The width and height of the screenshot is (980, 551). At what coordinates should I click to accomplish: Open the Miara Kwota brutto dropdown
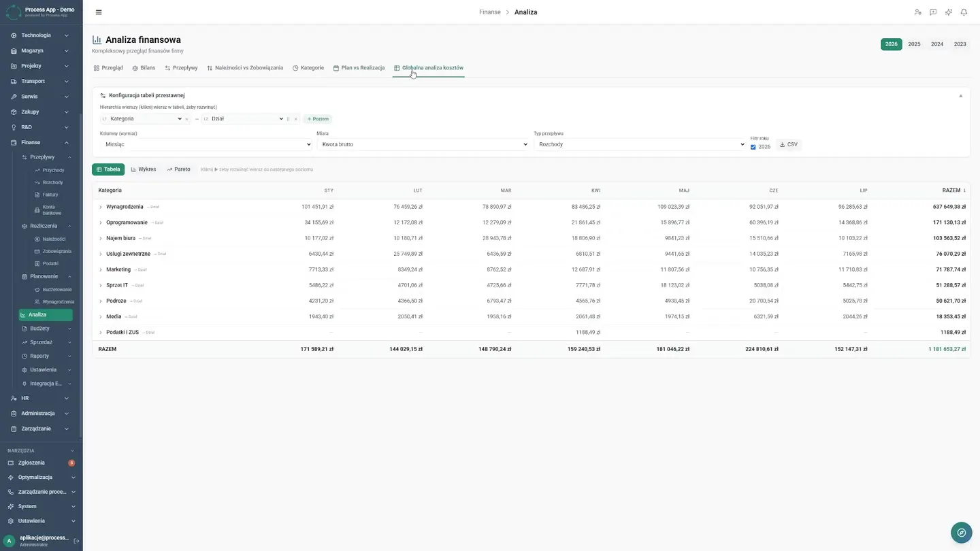(x=423, y=144)
